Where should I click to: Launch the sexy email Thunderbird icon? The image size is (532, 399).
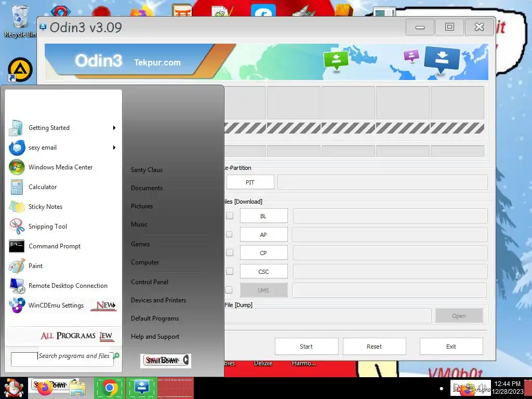pyautogui.click(x=17, y=148)
